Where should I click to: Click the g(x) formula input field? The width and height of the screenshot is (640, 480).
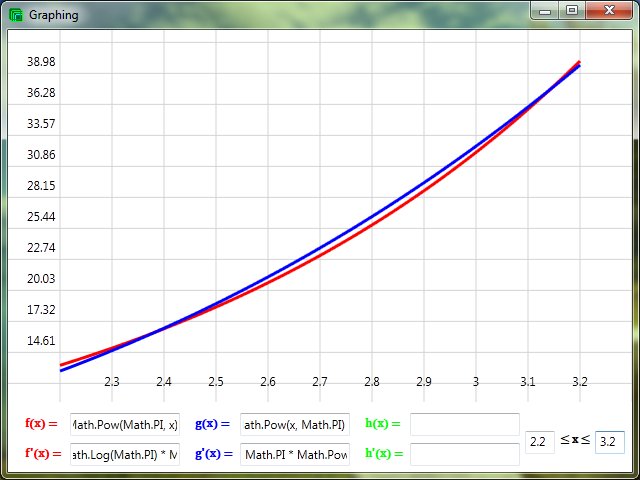point(295,424)
